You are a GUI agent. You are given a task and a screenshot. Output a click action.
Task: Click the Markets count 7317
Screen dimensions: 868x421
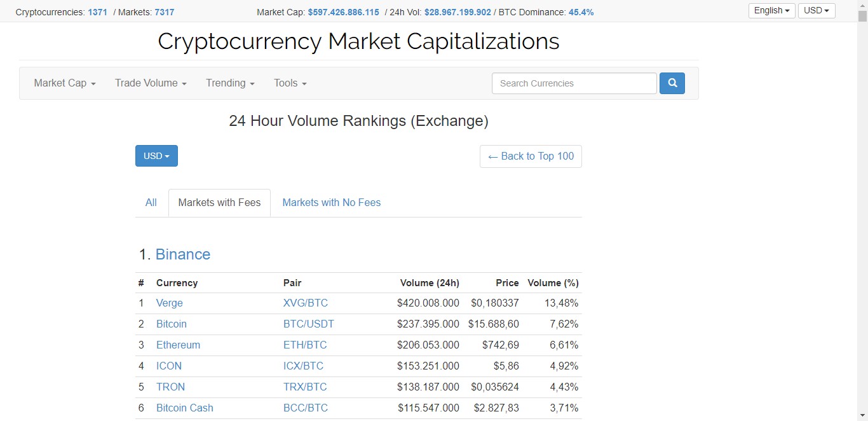[164, 12]
